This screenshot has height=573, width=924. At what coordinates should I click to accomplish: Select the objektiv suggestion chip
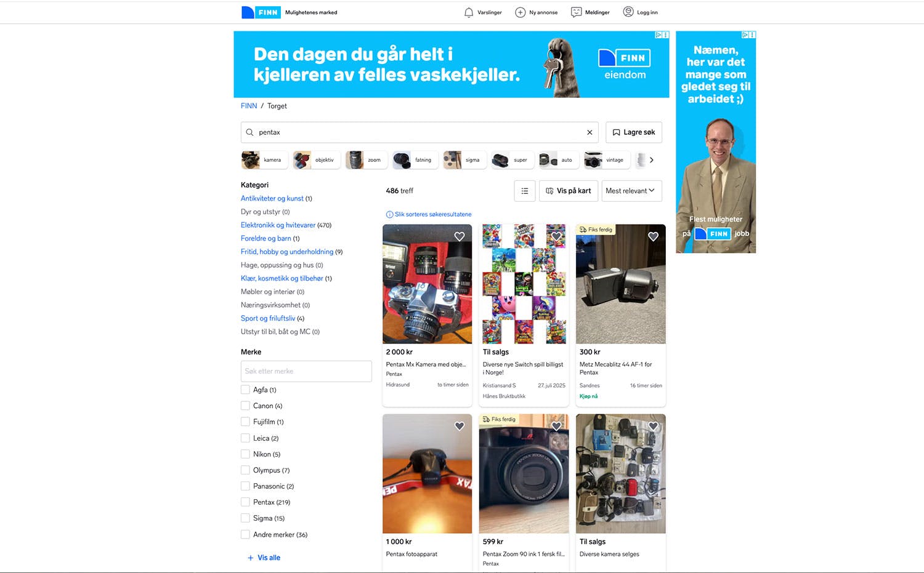[x=315, y=160]
